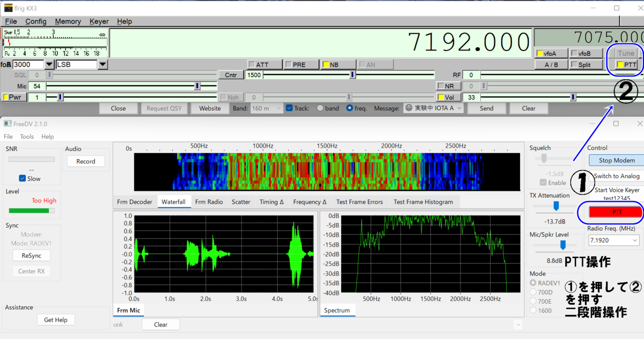This screenshot has width=644, height=339.
Task: Open File menu in flrig window
Action: pyautogui.click(x=11, y=21)
